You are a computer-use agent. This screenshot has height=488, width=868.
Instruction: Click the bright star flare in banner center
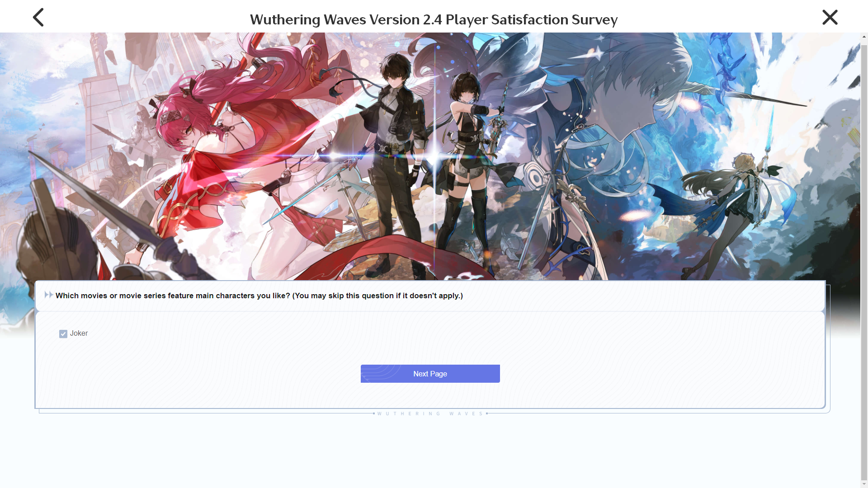tap(434, 157)
